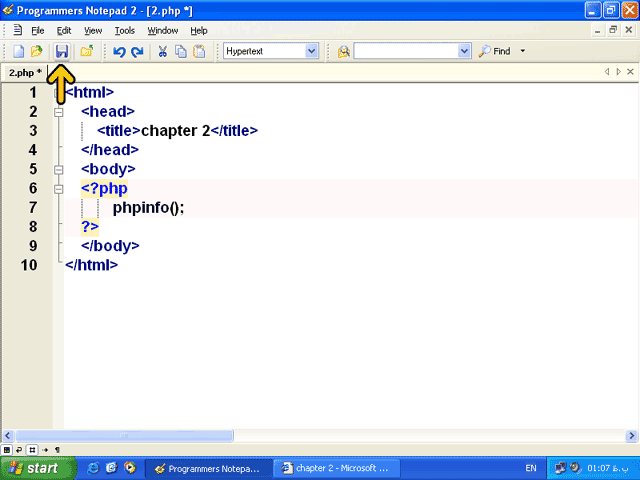Click the Copy icon in toolbar
The width and height of the screenshot is (640, 480).
(181, 51)
